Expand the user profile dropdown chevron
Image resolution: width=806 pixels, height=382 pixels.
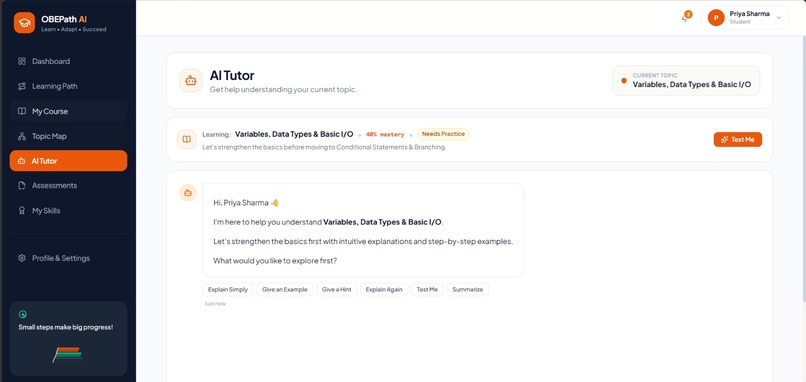(779, 18)
